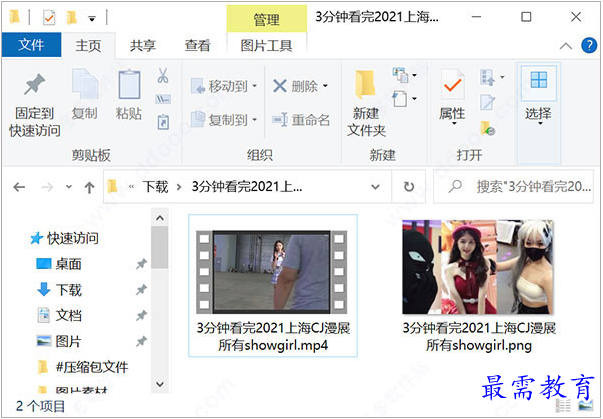Switch to details view in status bar
Image resolution: width=603 pixels, height=419 pixels.
pos(563,406)
